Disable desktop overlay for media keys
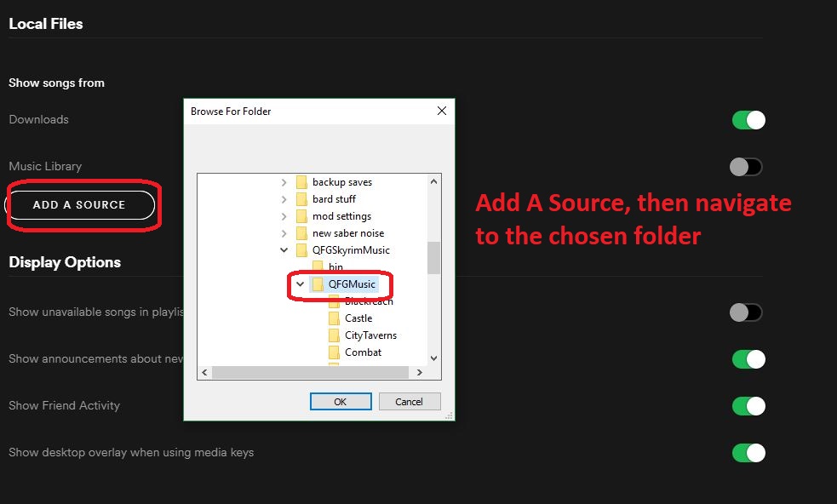 pyautogui.click(x=748, y=452)
